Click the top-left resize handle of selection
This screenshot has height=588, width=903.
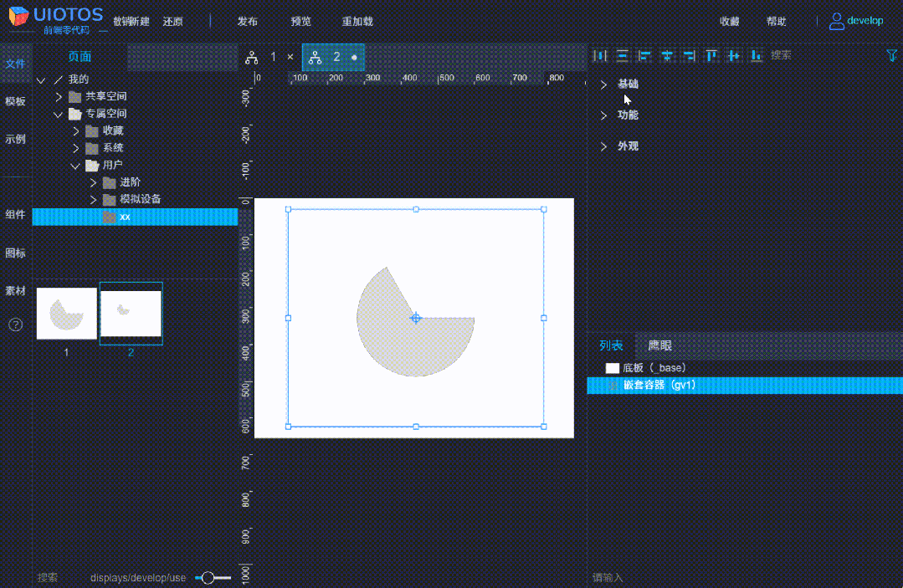click(289, 209)
